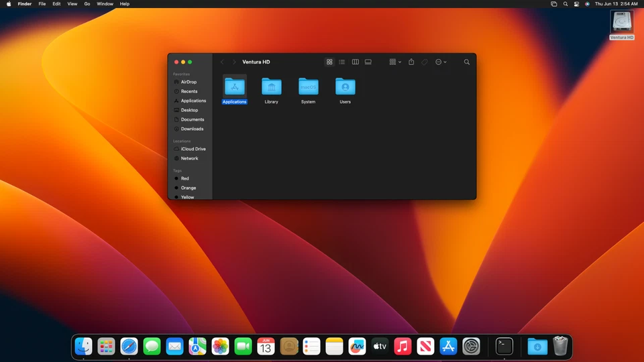Open the Help menu
Image resolution: width=644 pixels, height=362 pixels.
125,4
